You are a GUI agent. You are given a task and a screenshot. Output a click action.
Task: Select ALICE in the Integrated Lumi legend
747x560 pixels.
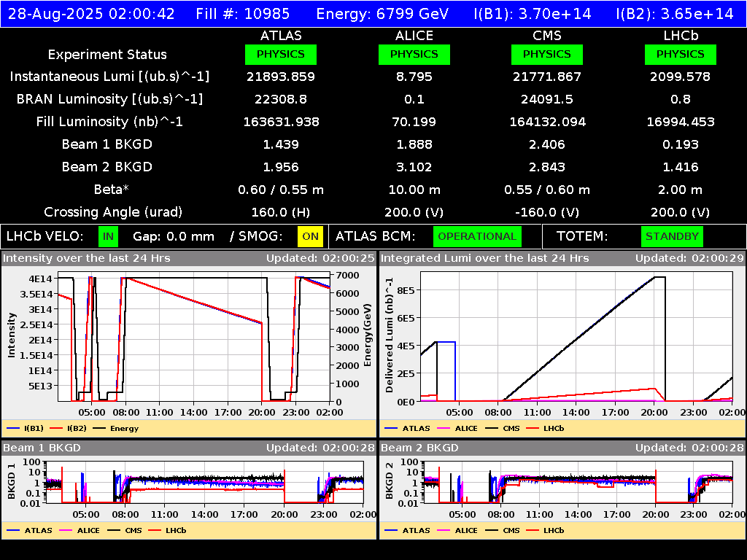pos(466,428)
